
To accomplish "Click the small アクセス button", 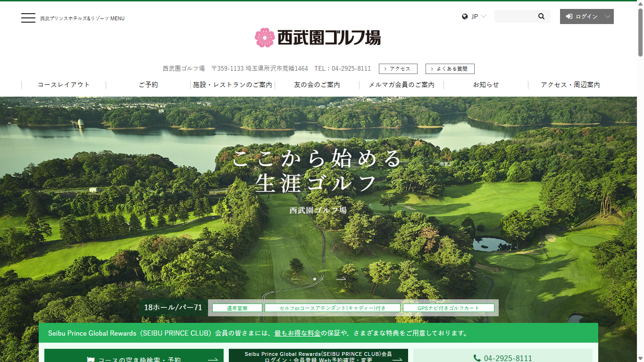I will click(x=398, y=69).
